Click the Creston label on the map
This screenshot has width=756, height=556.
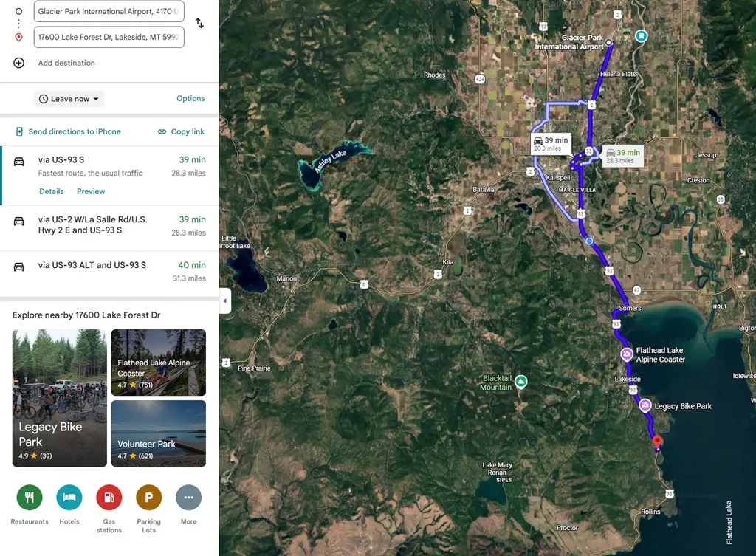698,180
